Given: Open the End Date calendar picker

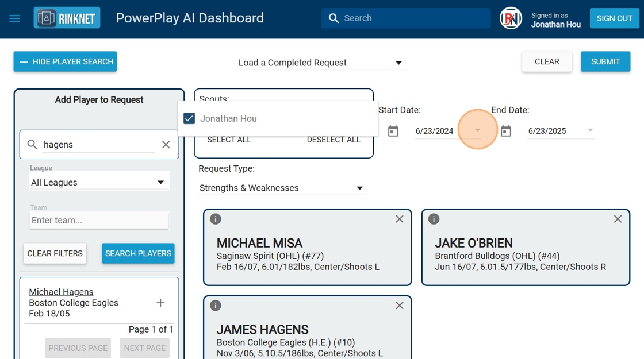Looking at the screenshot, I should pyautogui.click(x=506, y=131).
